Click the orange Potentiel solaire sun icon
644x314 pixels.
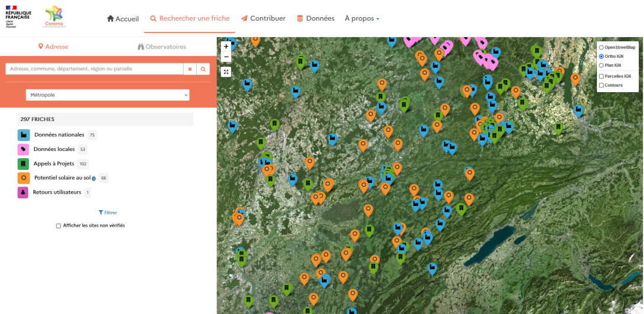[24, 178]
